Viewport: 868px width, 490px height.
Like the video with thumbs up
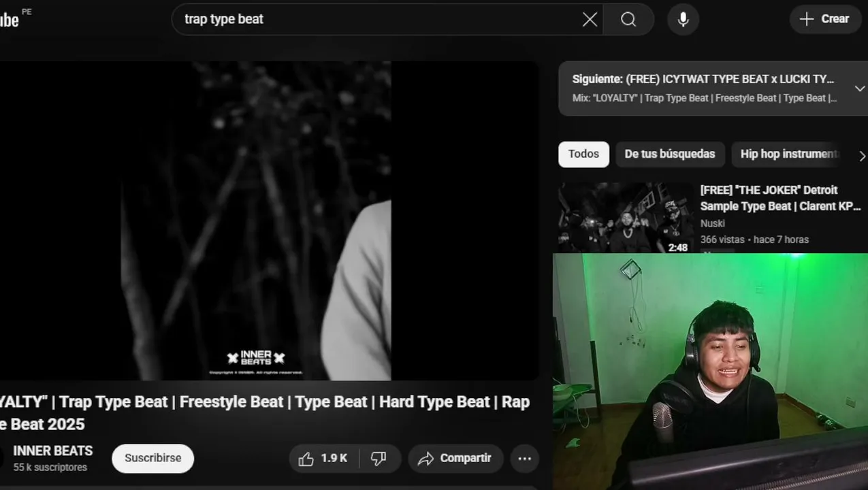click(323, 459)
